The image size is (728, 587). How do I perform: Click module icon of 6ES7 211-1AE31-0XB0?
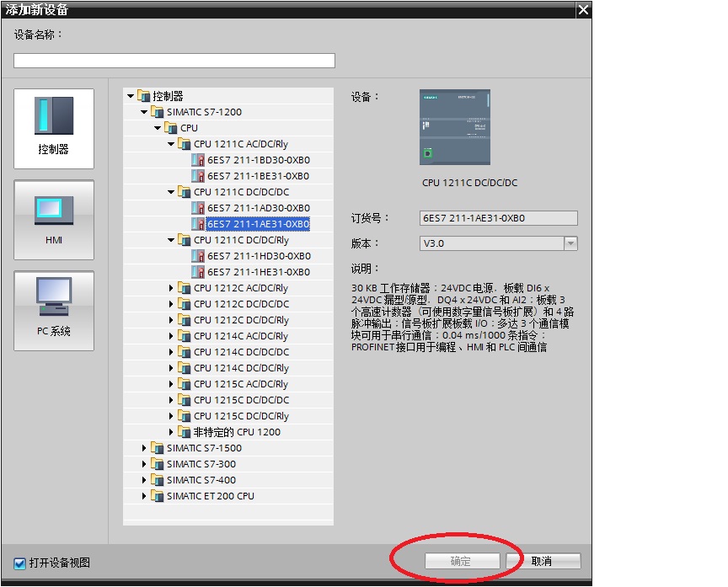click(198, 224)
